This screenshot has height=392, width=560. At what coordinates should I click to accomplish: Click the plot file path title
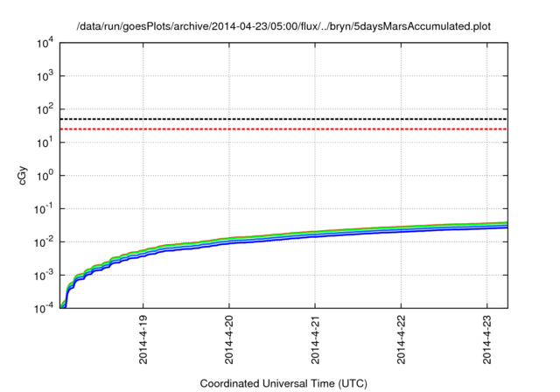[283, 26]
